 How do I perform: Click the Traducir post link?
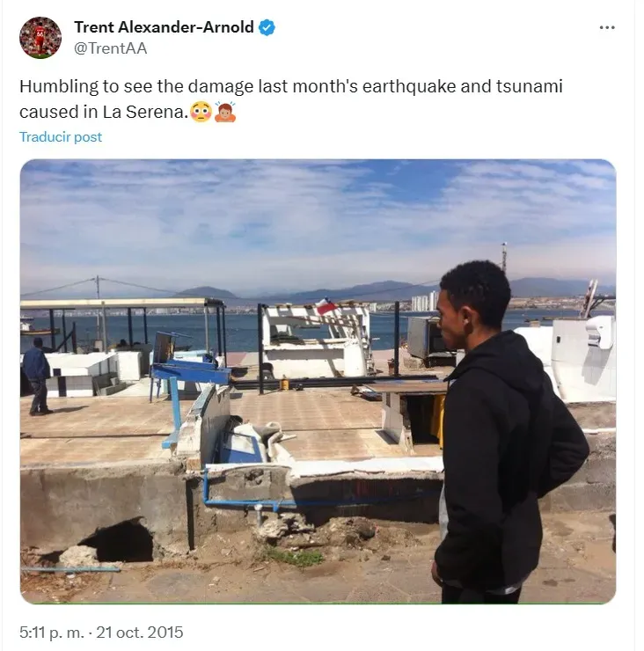coord(61,137)
